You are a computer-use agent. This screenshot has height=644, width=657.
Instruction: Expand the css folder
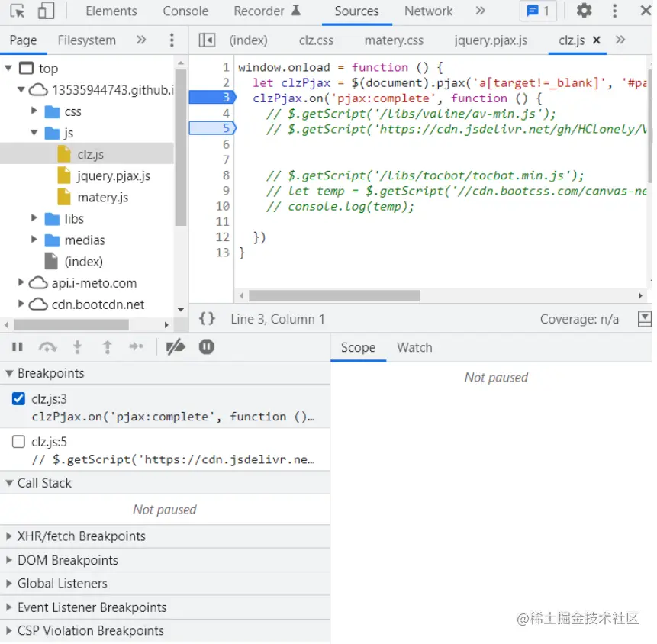[x=34, y=111]
